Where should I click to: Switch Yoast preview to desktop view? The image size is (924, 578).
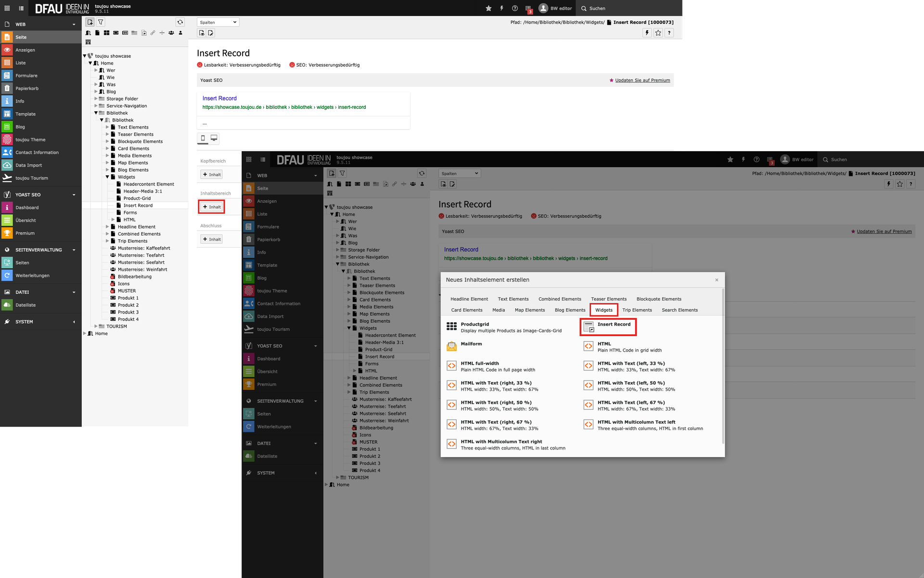point(214,138)
